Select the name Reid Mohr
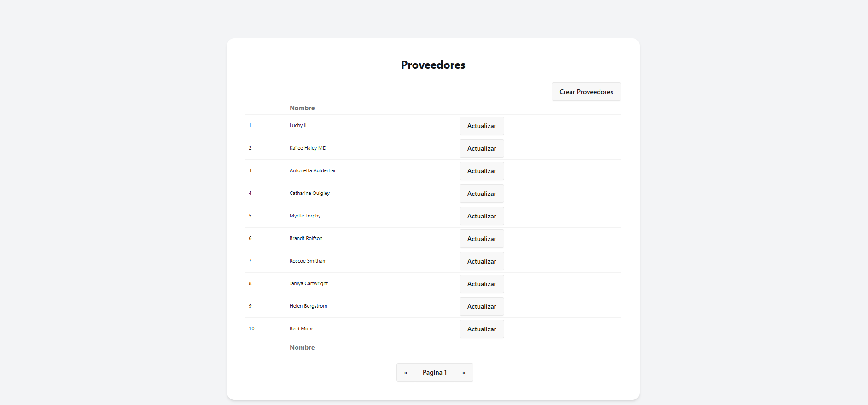 (x=301, y=329)
